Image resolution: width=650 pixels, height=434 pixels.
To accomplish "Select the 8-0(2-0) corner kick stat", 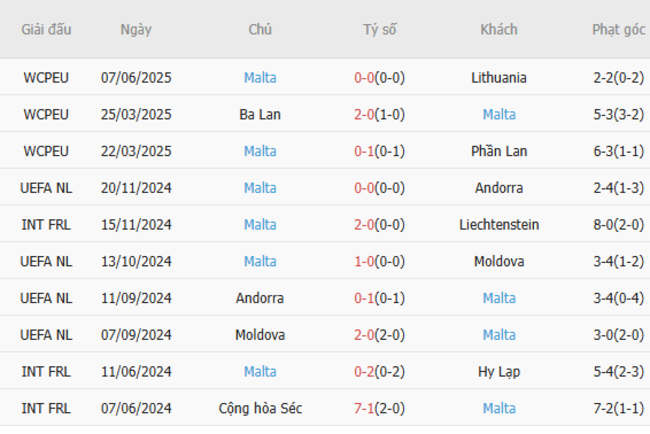I will 618,224.
